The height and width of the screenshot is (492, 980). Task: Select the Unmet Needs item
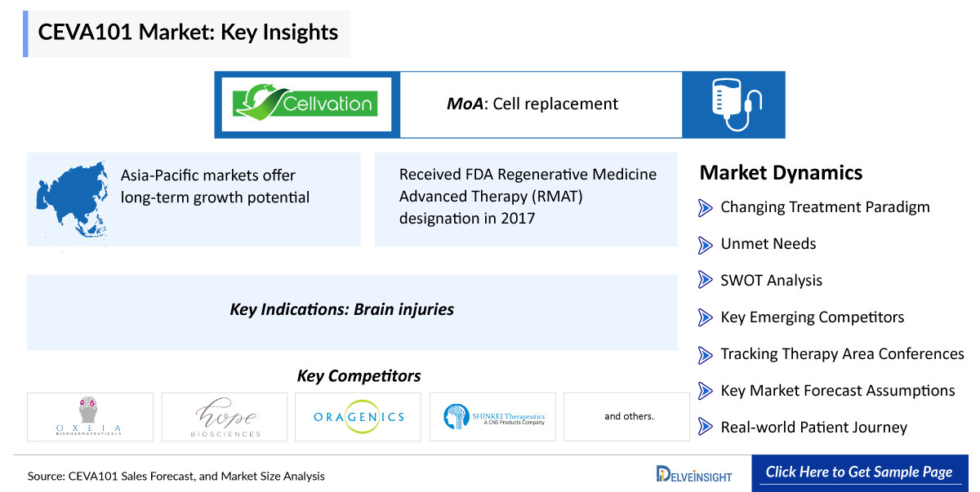(768, 244)
